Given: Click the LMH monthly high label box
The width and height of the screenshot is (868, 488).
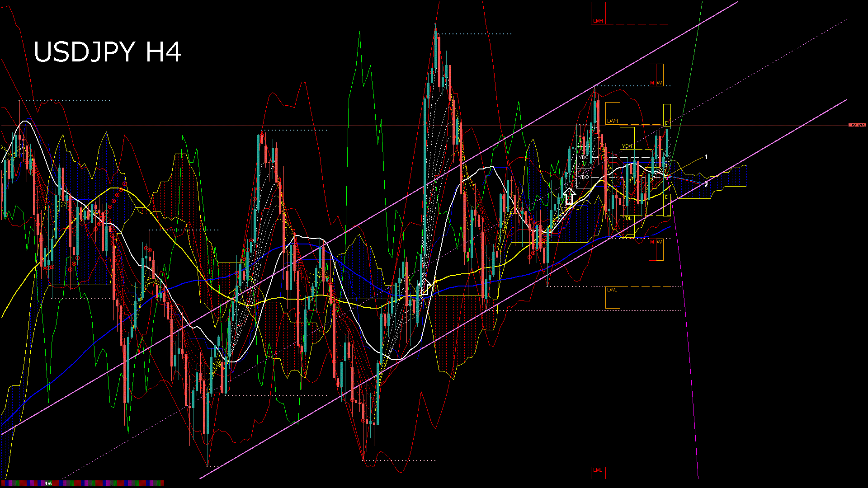Looking at the screenshot, I should [598, 20].
